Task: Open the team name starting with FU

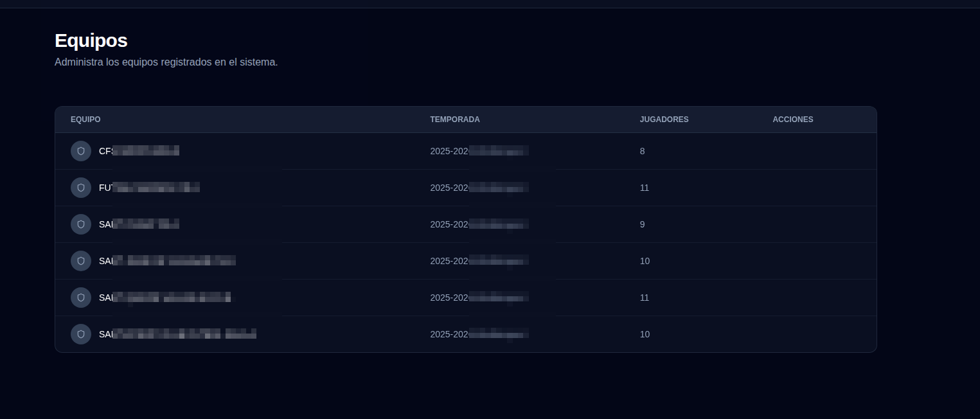Action: [x=149, y=188]
